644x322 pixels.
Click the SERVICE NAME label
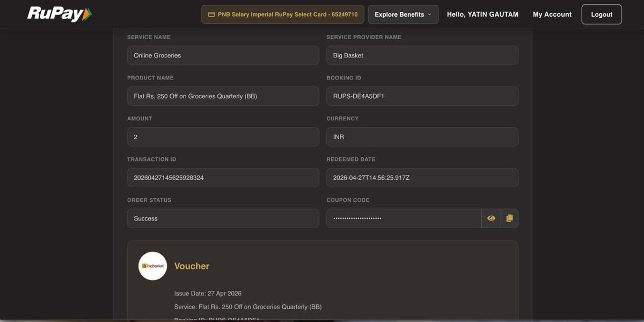(x=149, y=37)
